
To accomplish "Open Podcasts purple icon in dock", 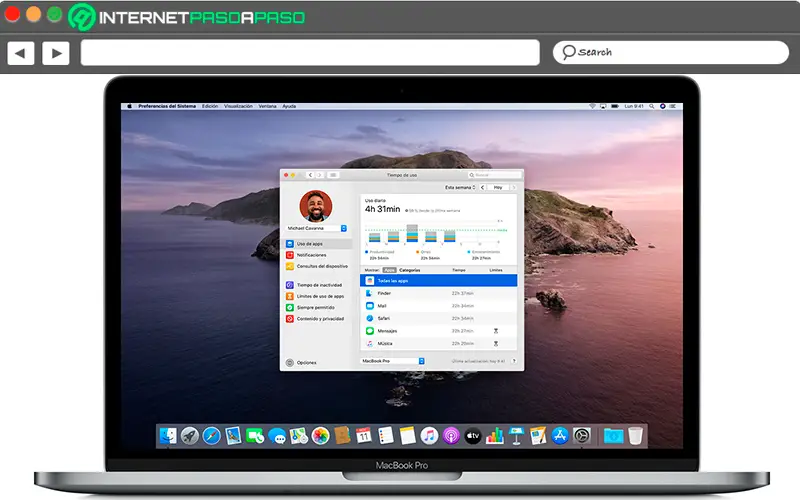I will (x=451, y=436).
